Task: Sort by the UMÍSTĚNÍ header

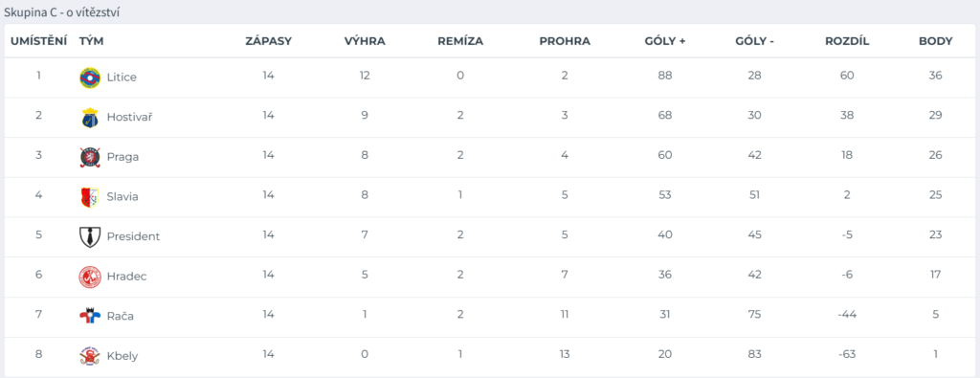Action: point(38,42)
